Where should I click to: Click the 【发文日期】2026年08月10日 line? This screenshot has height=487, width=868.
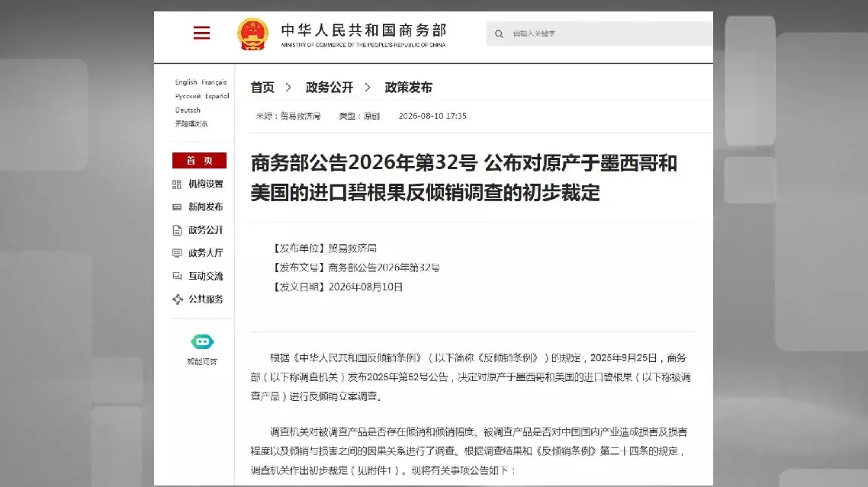336,287
